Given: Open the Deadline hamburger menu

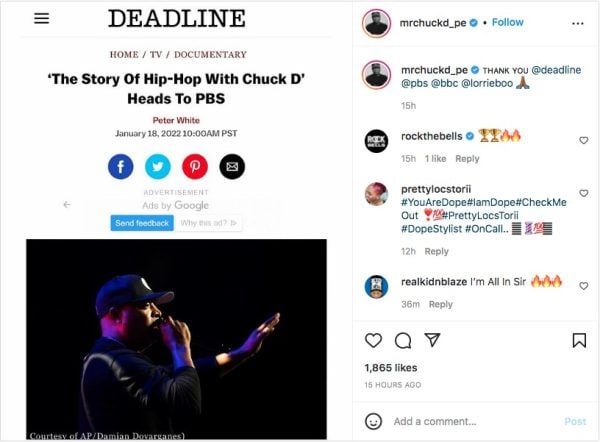Looking at the screenshot, I should click(41, 18).
